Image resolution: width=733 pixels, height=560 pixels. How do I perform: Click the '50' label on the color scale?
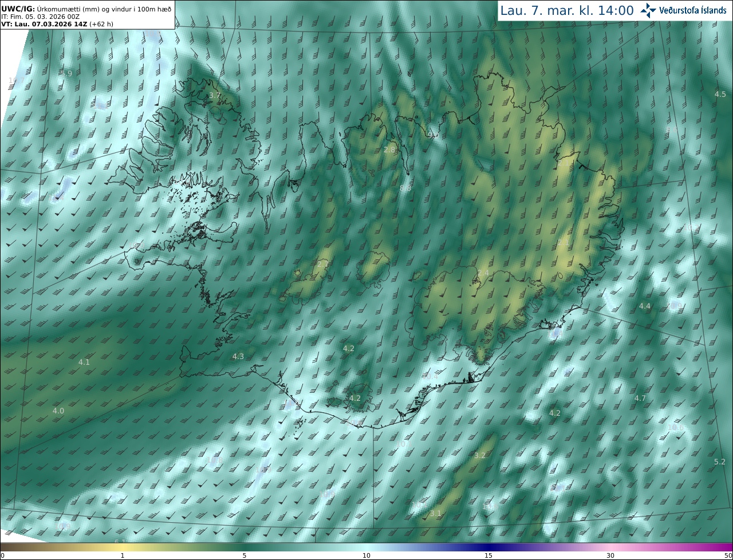[728, 555]
